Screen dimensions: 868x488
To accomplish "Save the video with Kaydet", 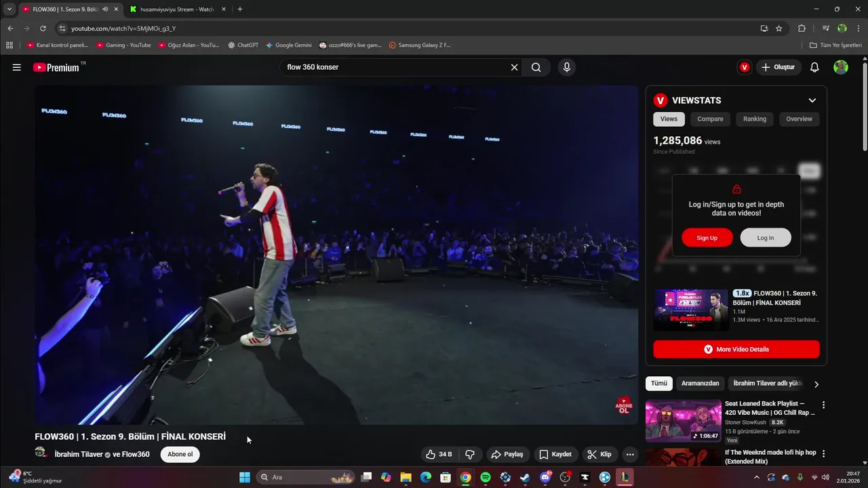I will 555,454.
